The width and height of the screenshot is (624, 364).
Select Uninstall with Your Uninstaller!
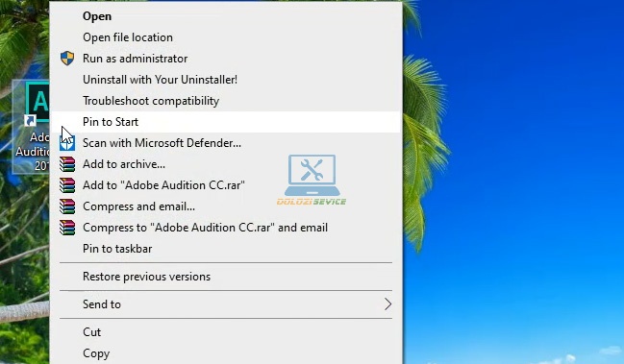226,80
